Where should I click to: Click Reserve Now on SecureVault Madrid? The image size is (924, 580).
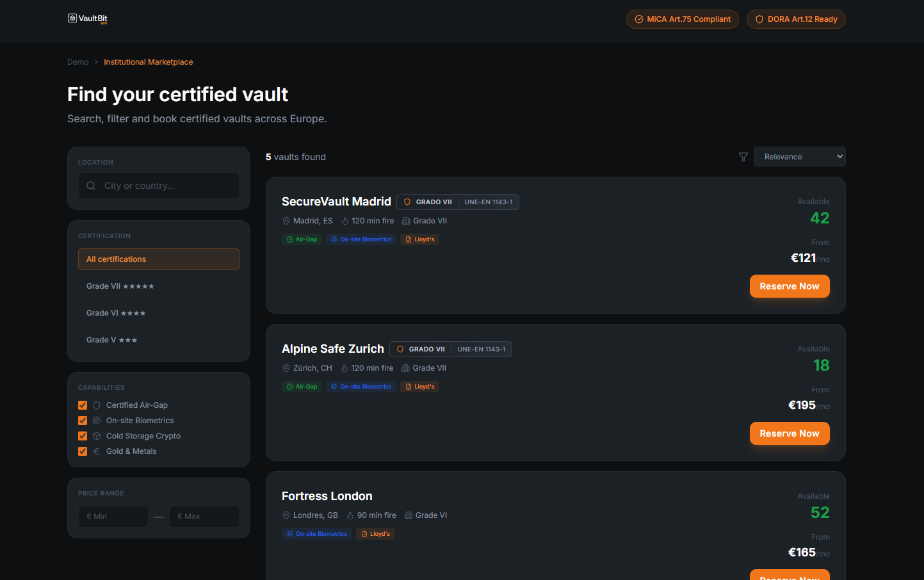click(790, 286)
